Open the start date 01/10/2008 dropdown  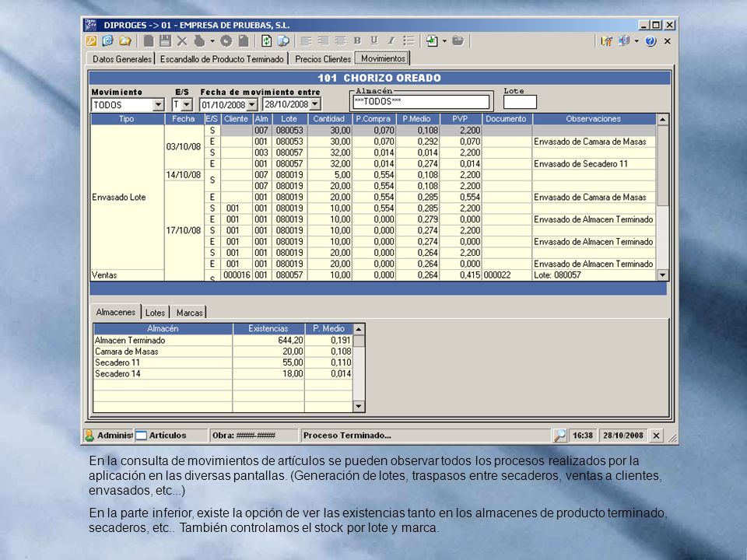[252, 105]
